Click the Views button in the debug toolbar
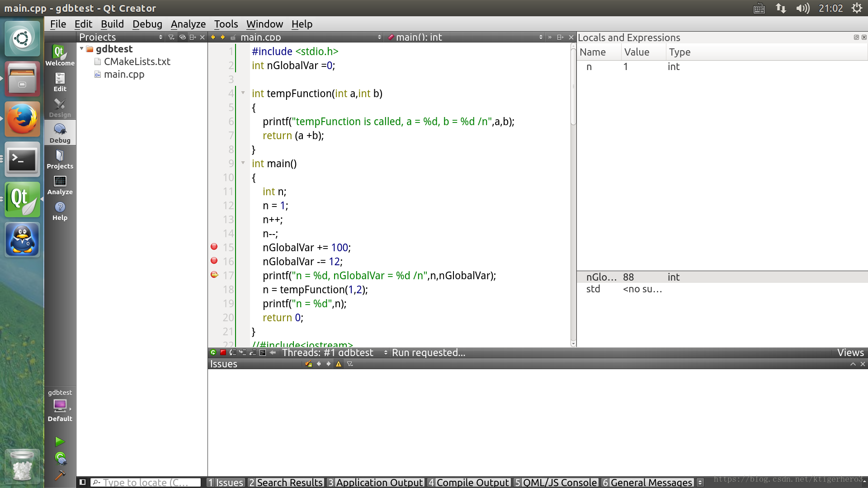 pos(850,352)
